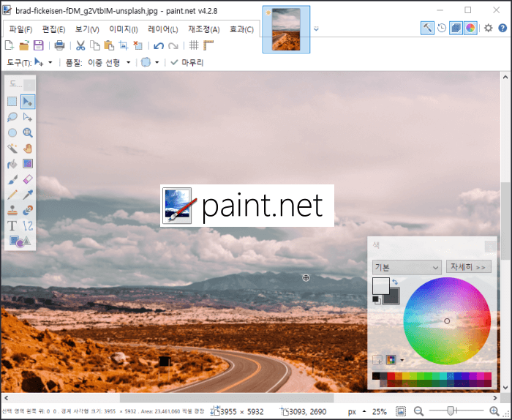The width and height of the screenshot is (512, 420).
Task: Toggle the Colors window button
Action: click(470, 28)
